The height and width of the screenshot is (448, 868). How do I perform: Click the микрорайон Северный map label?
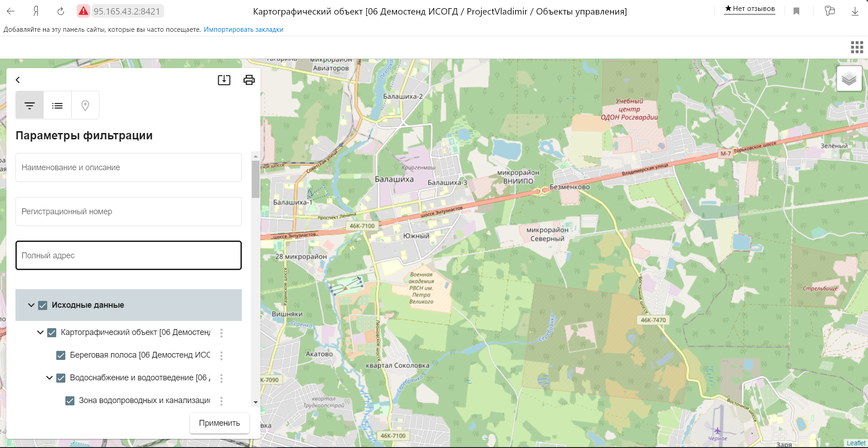(x=547, y=234)
